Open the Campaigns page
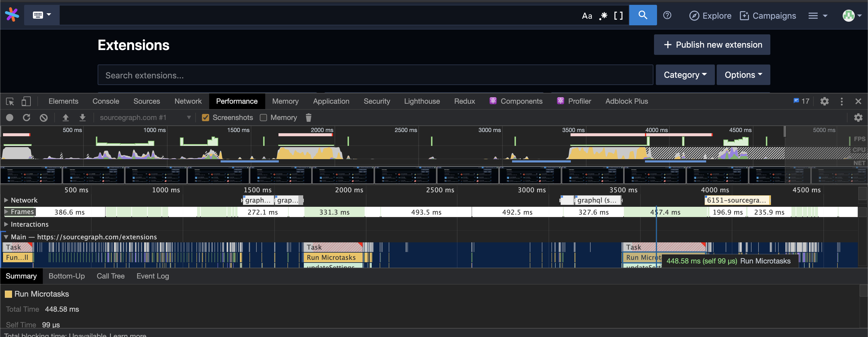Screen dimensions: 868x337 (x=768, y=15)
